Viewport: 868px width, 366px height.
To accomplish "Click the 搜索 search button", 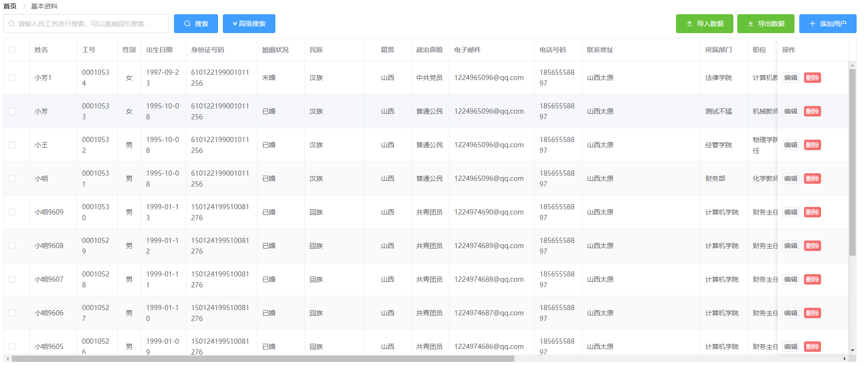I will click(x=196, y=24).
